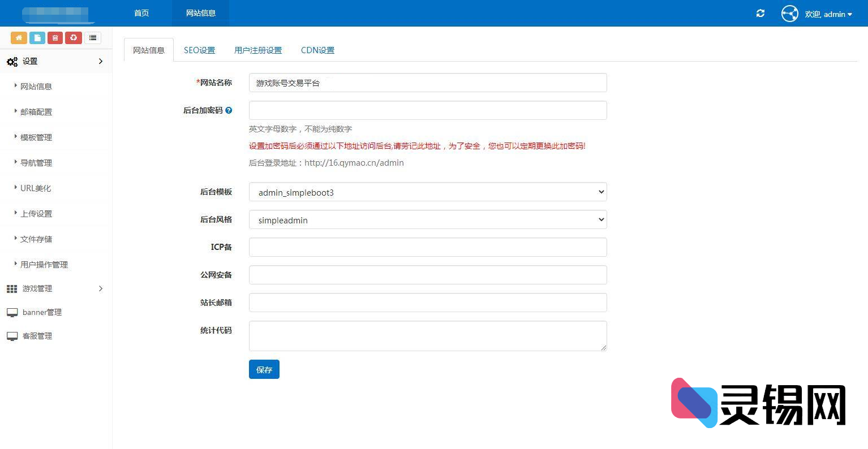The image size is (868, 449).
Task: Click the gear icon next to 设置
Action: pos(12,61)
